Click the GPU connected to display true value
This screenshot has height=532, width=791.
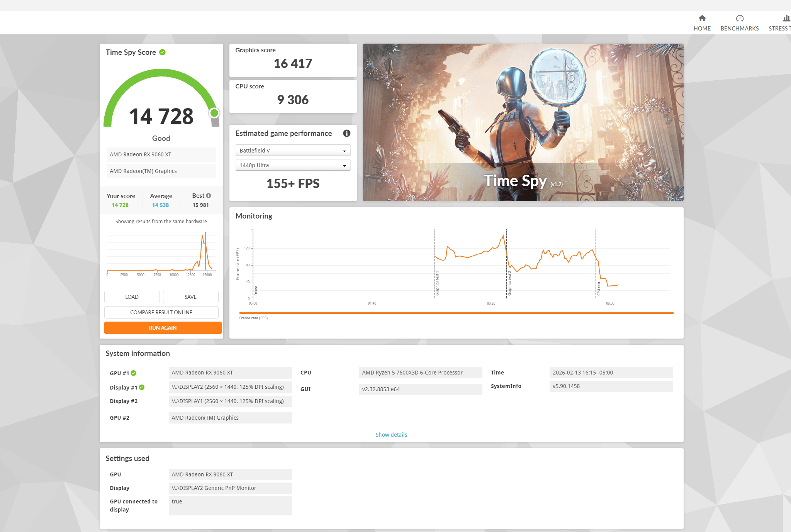coord(230,505)
